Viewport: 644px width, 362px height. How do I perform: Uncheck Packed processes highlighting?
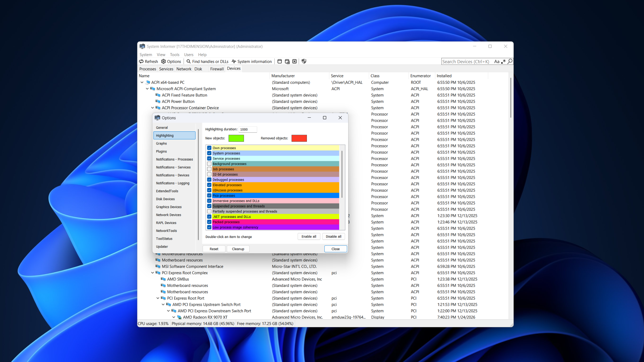[209, 222]
